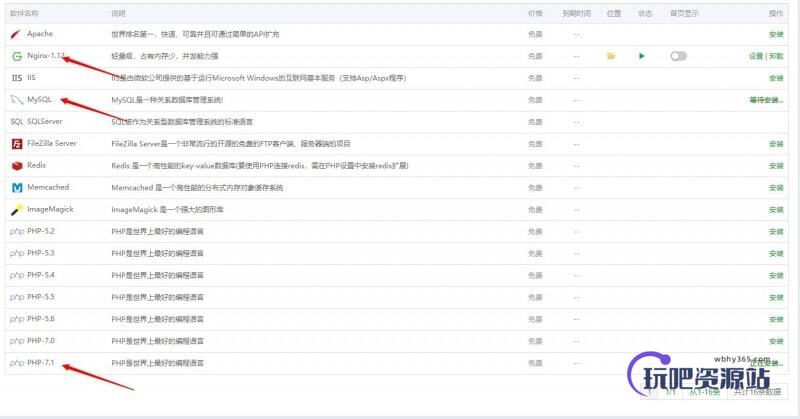Select the ImageMagick name text
Image resolution: width=800 pixels, height=419 pixels.
click(50, 209)
